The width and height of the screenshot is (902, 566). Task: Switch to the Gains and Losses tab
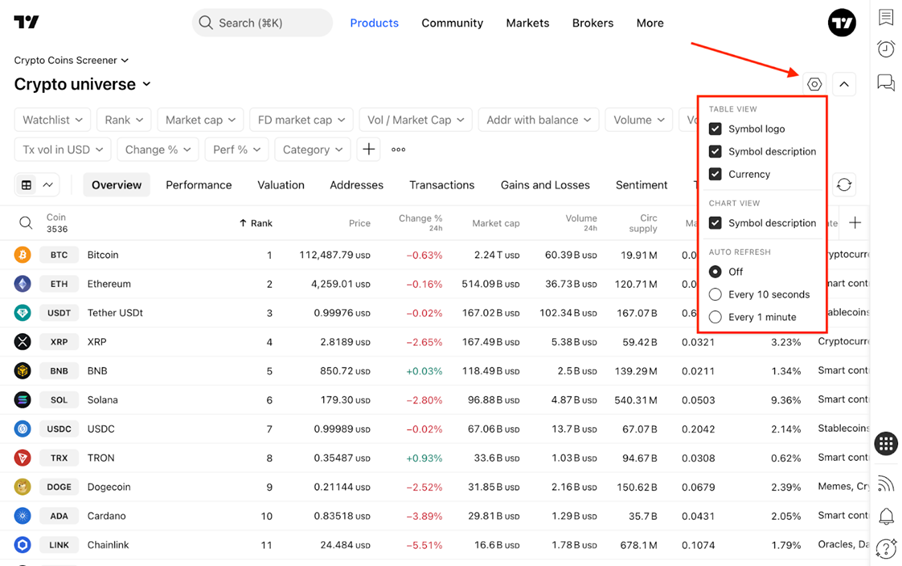pos(545,185)
